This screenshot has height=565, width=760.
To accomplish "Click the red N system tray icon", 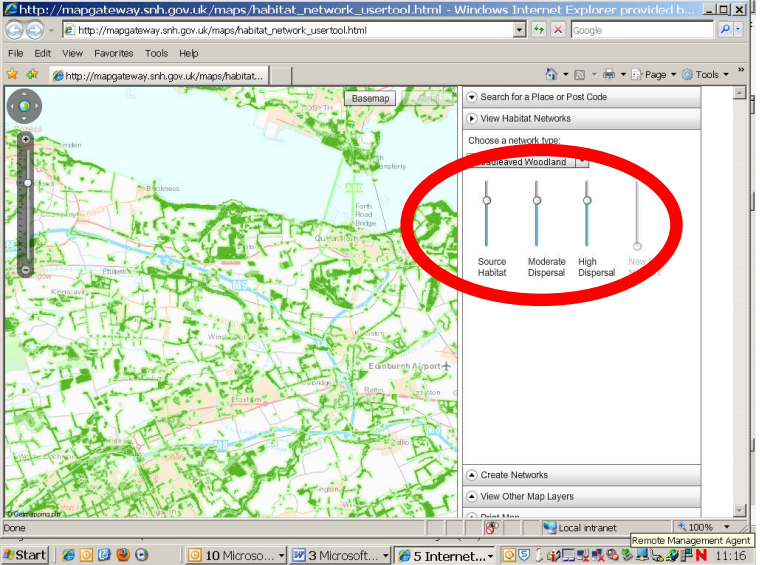I will (701, 555).
